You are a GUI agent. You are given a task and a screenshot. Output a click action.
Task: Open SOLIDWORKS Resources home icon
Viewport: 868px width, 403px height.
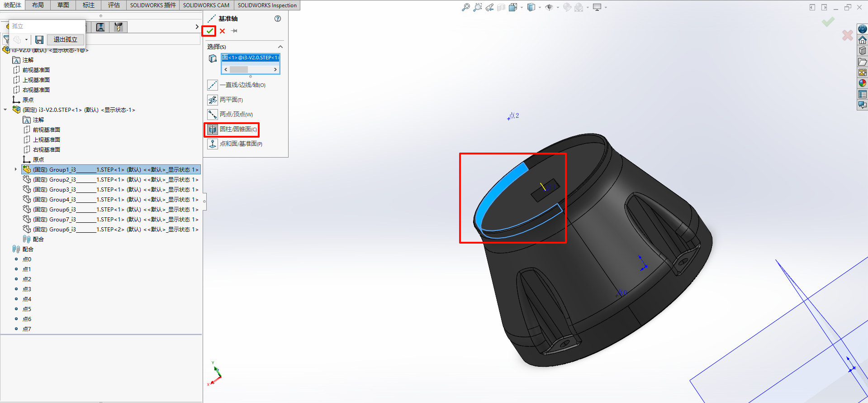click(863, 40)
